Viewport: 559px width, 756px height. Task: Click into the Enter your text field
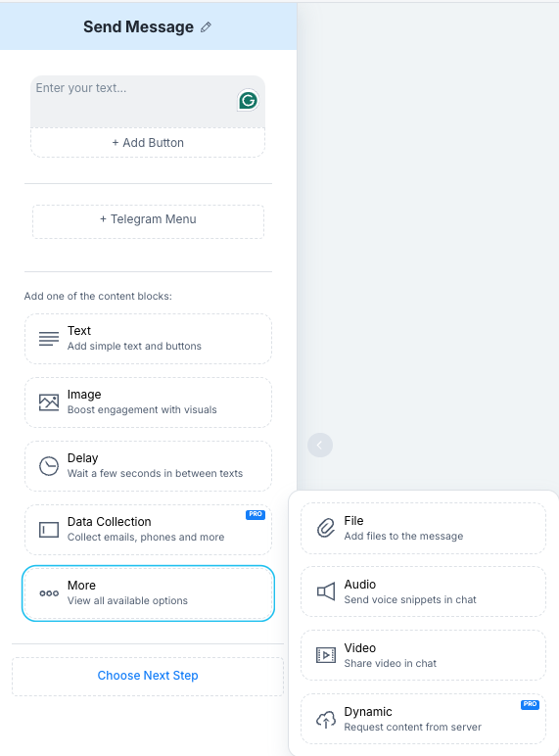148,102
